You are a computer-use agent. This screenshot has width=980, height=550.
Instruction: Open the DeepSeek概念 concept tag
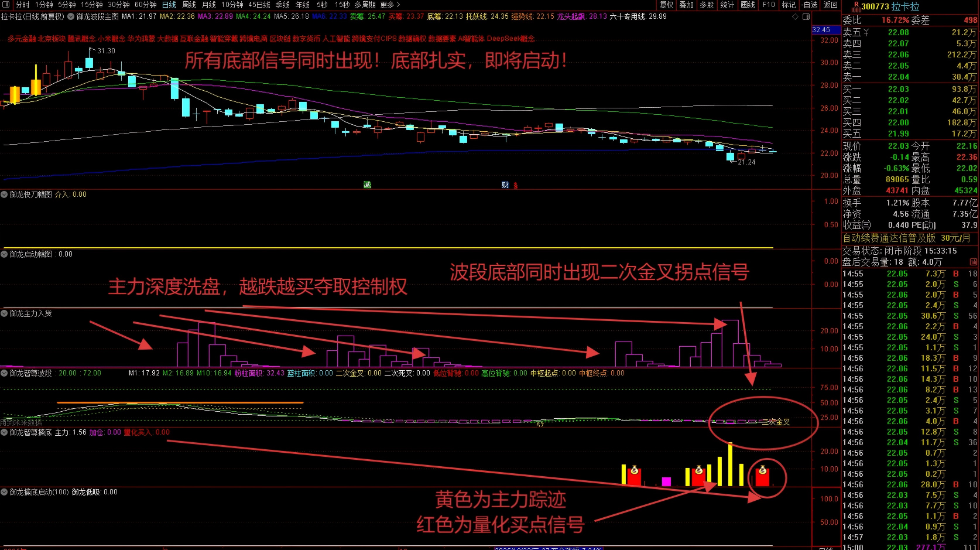[x=511, y=39]
